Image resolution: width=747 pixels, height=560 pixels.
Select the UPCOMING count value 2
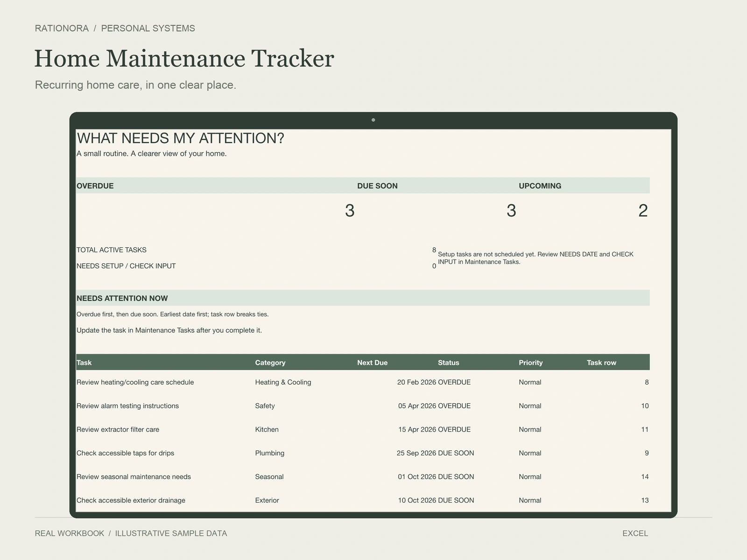pos(643,210)
